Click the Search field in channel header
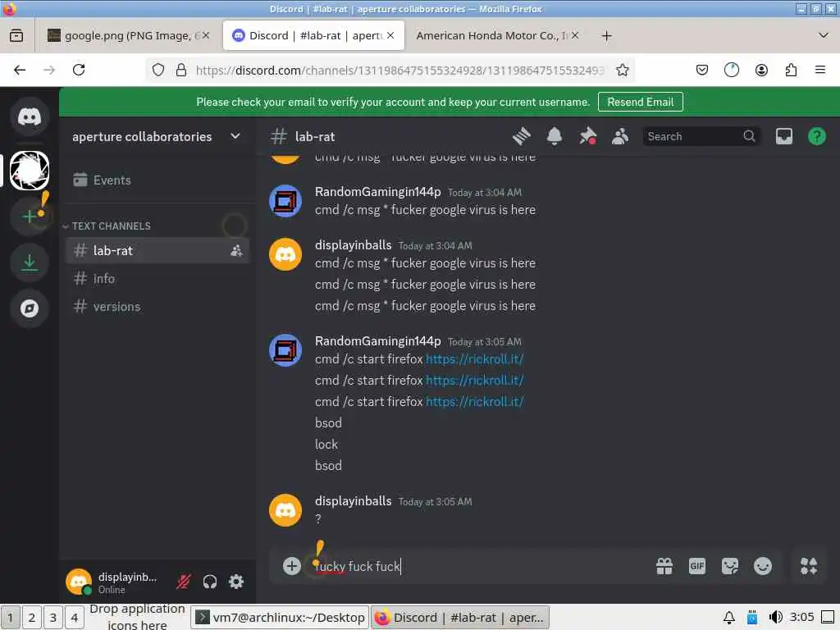Viewport: 840px width, 630px height. (x=701, y=137)
